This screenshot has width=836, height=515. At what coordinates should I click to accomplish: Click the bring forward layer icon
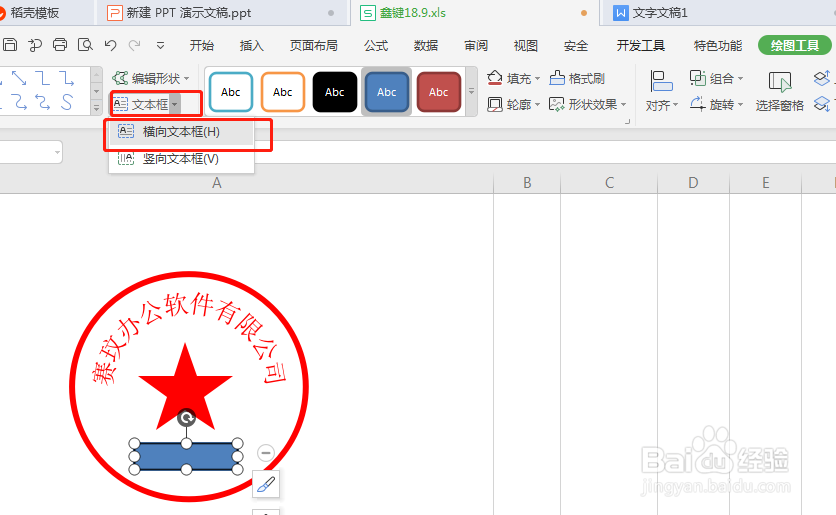(822, 78)
